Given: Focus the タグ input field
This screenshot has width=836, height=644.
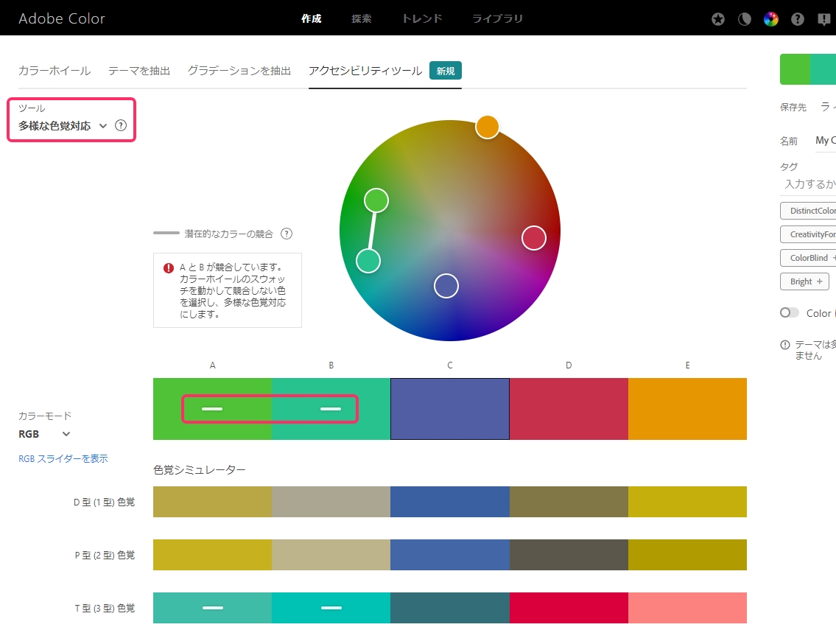Looking at the screenshot, I should [x=808, y=184].
